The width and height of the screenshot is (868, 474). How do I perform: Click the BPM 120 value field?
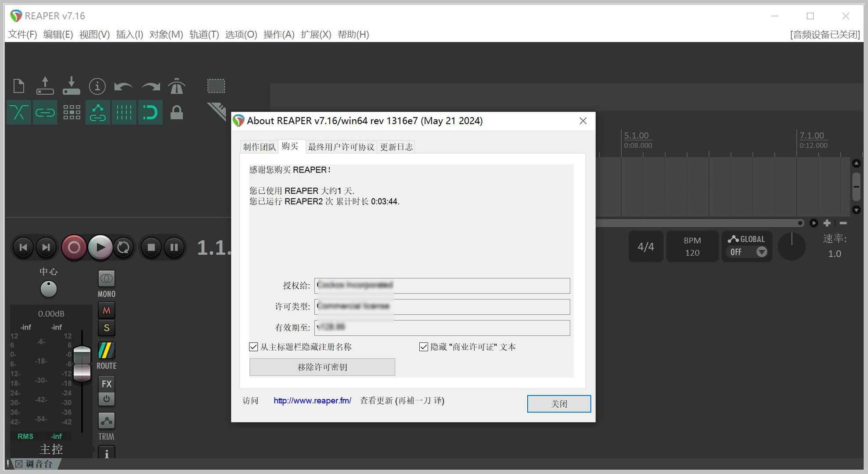pyautogui.click(x=692, y=246)
